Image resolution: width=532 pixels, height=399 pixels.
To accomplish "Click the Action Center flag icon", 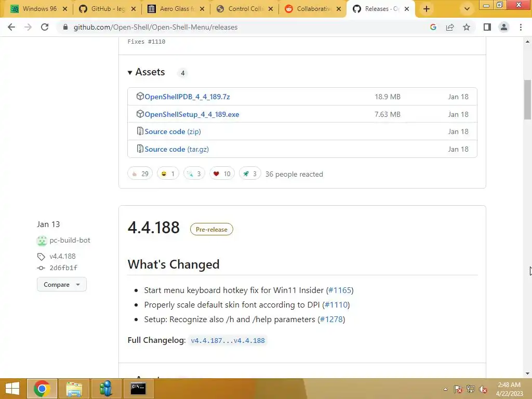I will coord(458,389).
